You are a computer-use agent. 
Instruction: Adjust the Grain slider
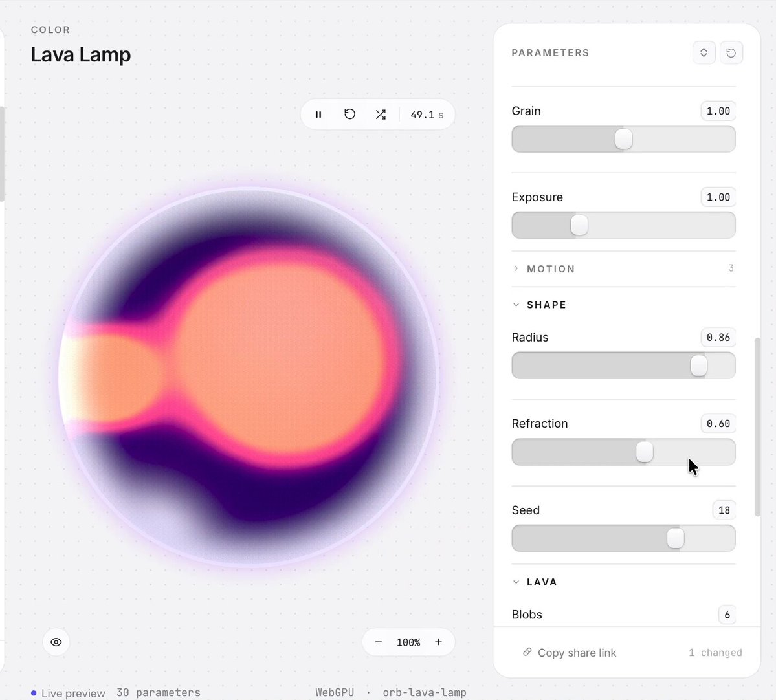623,139
